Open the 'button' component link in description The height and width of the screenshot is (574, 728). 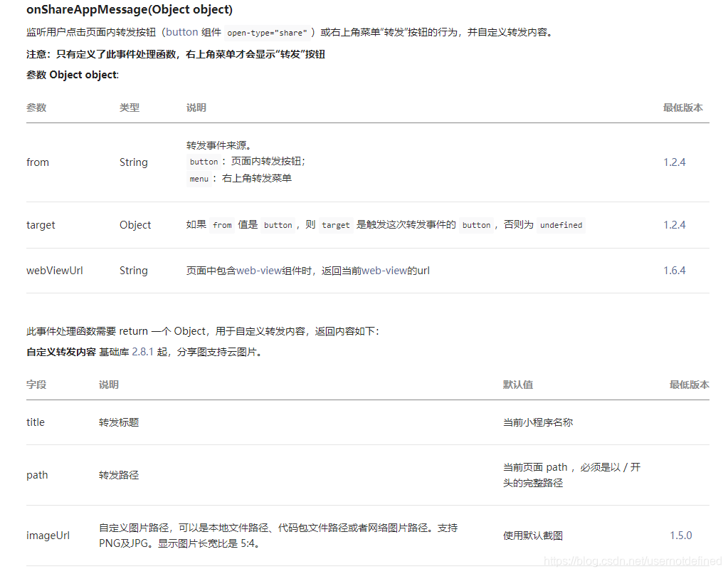tap(182, 32)
